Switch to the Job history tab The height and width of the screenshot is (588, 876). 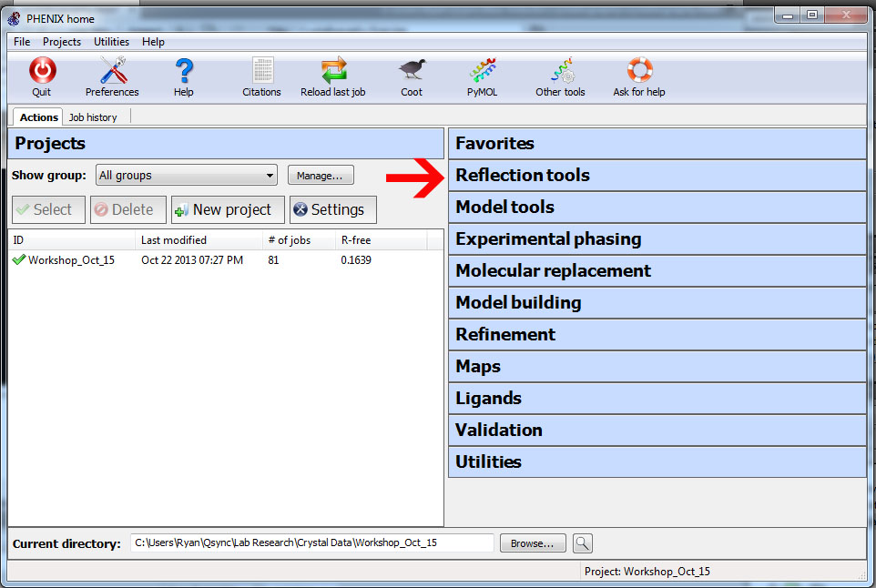pyautogui.click(x=93, y=117)
